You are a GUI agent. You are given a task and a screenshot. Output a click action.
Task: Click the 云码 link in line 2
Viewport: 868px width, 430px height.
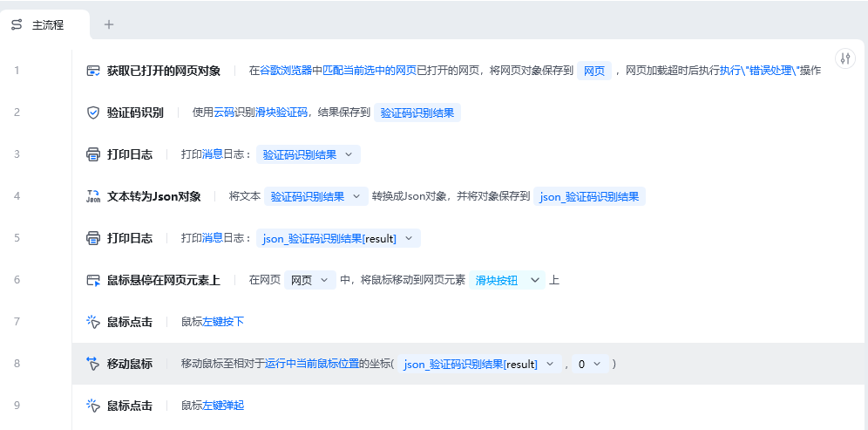[224, 113]
